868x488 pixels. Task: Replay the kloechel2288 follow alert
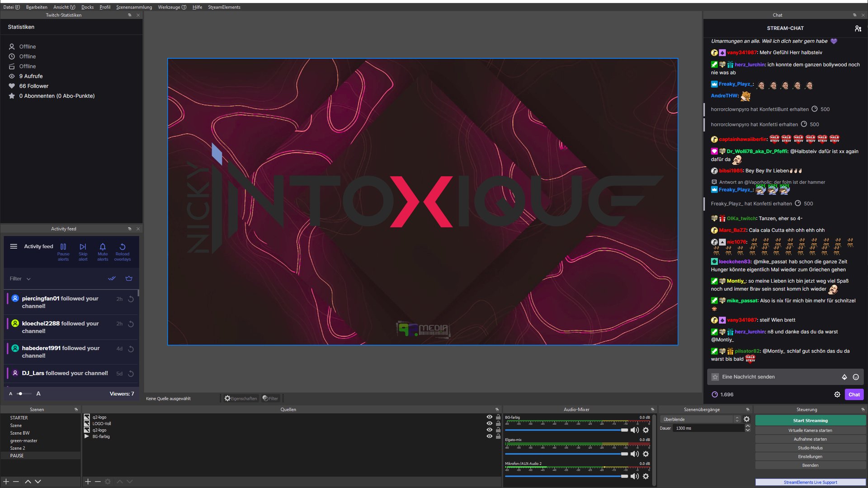coord(131,324)
